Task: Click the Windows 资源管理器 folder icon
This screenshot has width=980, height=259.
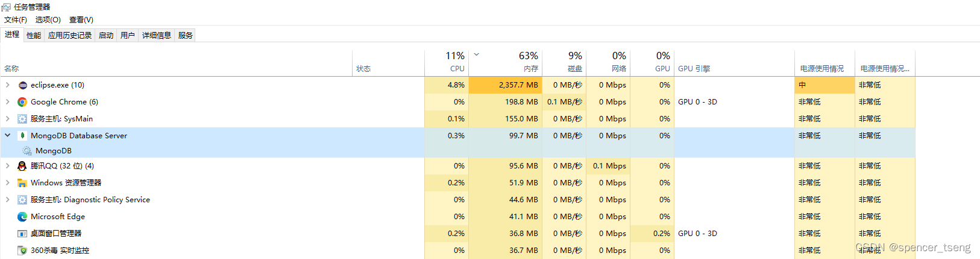Action: coord(22,183)
